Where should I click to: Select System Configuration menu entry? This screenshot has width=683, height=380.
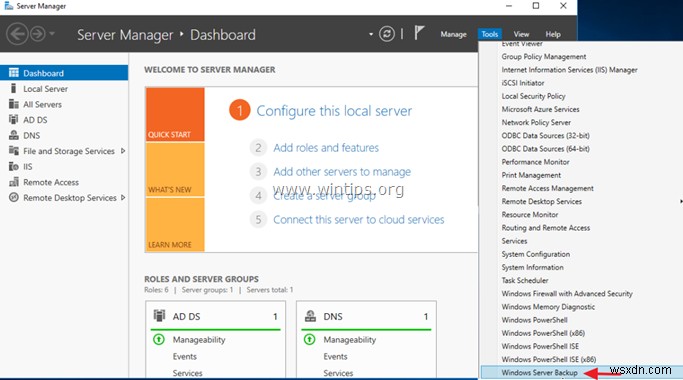(535, 254)
